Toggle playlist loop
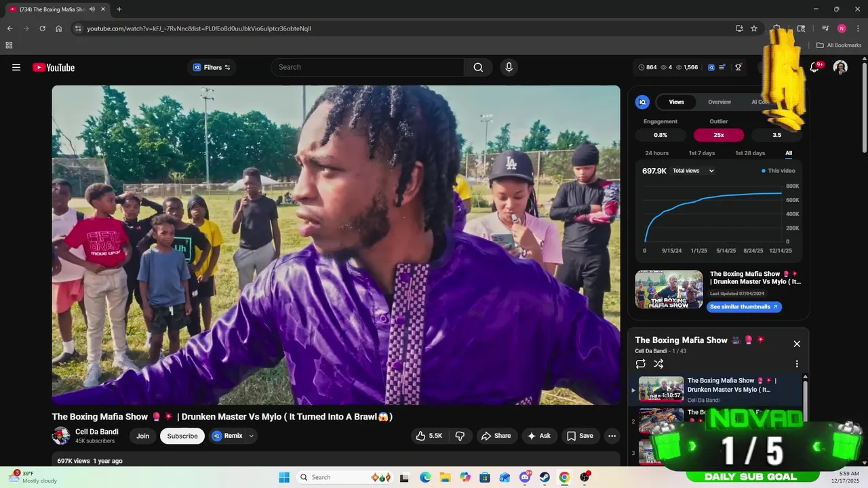Viewport: 868px width, 488px height. tap(640, 364)
